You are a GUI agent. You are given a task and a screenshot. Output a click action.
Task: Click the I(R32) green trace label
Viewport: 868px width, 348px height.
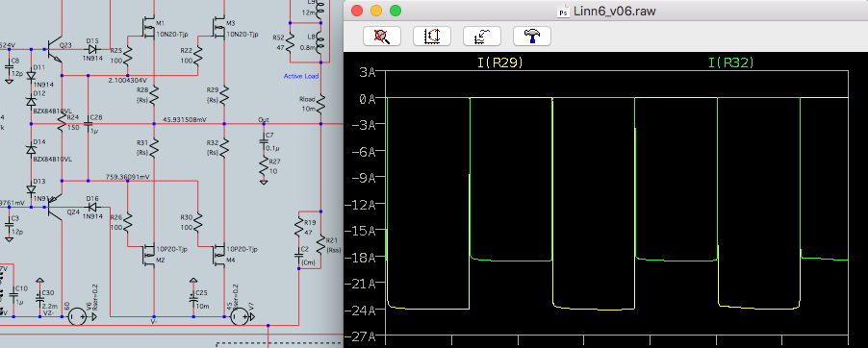point(731,62)
